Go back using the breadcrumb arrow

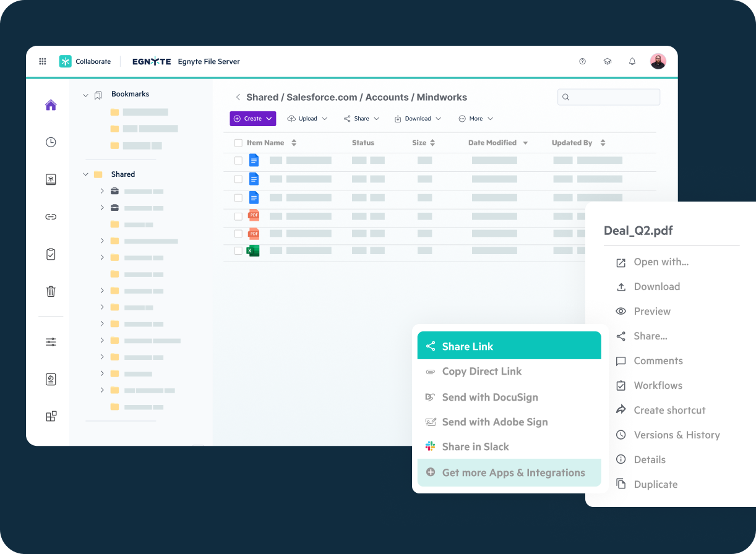238,98
